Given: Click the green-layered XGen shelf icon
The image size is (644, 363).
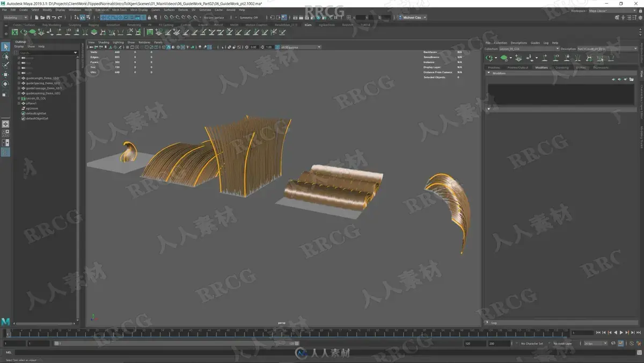Looking at the screenshot, I should pos(94,32).
